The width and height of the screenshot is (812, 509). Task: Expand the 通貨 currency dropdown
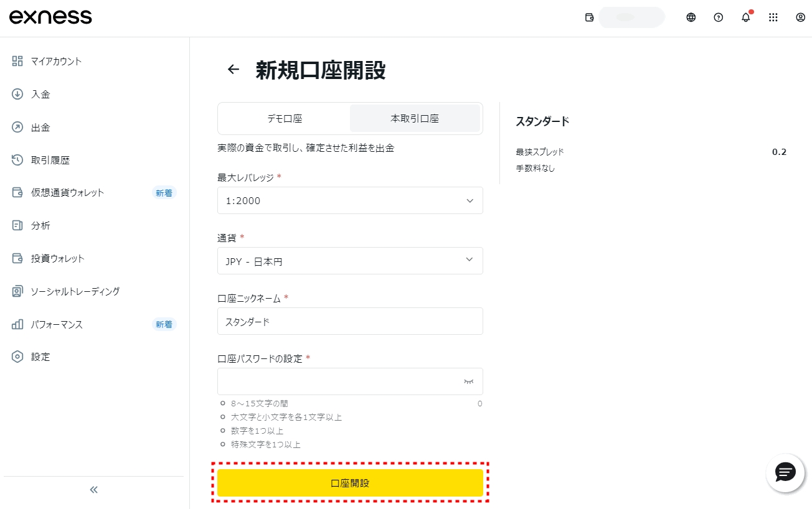(x=350, y=261)
